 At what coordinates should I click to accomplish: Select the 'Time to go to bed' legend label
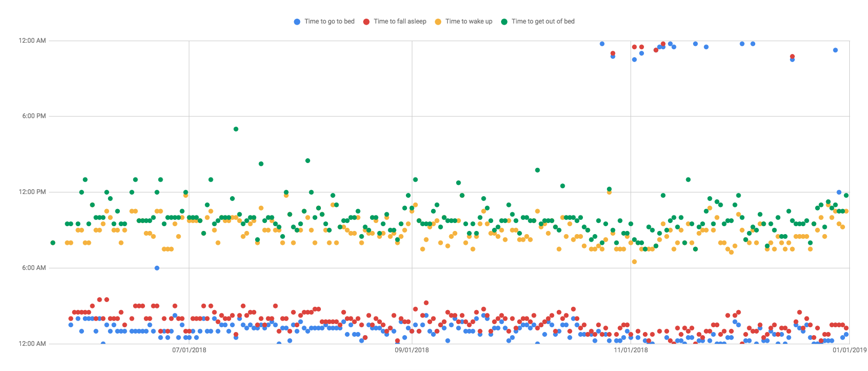point(329,21)
